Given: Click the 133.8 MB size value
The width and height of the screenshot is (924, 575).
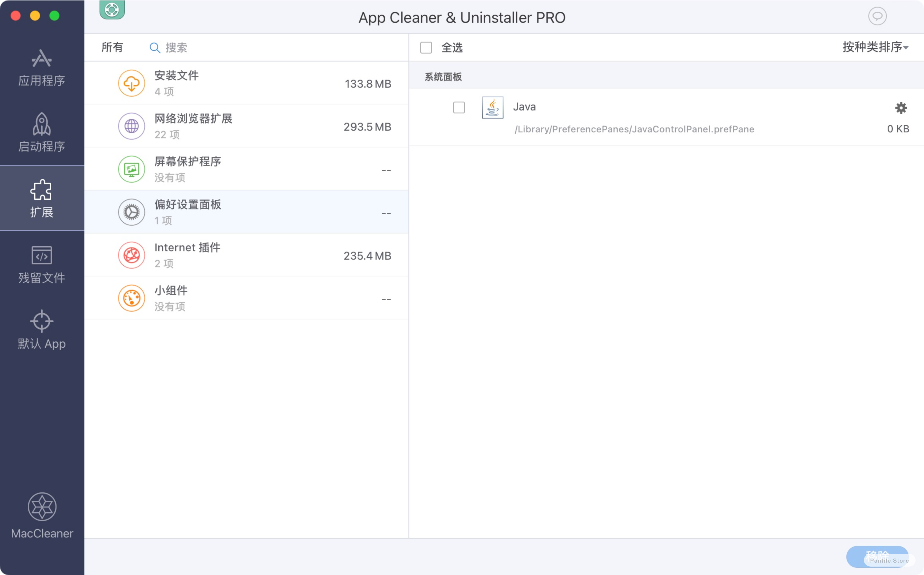Looking at the screenshot, I should click(x=368, y=84).
